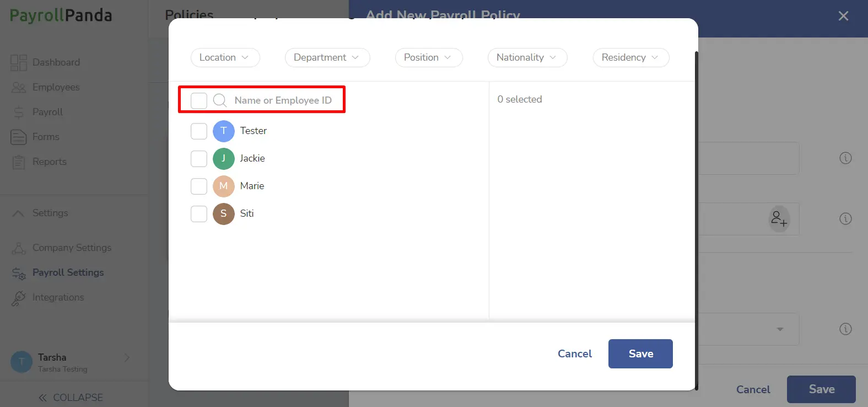Expand the Department filter dropdown
The width and height of the screenshot is (868, 407).
[327, 57]
